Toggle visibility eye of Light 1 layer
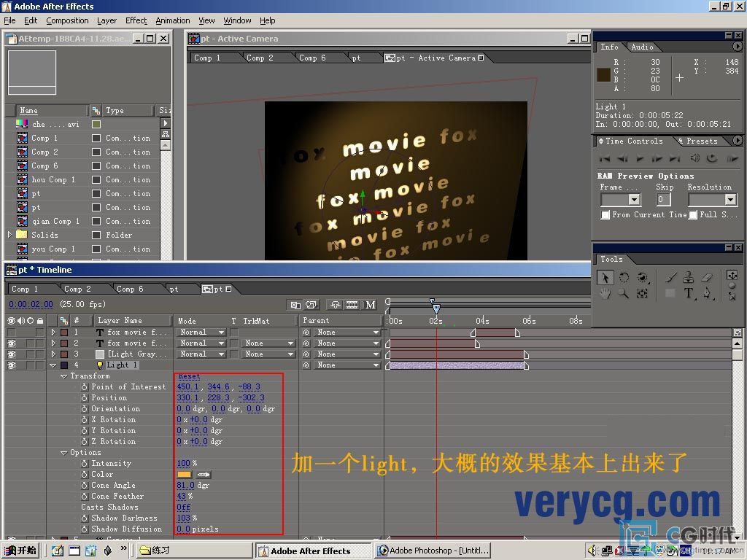747x560 pixels. (x=12, y=365)
